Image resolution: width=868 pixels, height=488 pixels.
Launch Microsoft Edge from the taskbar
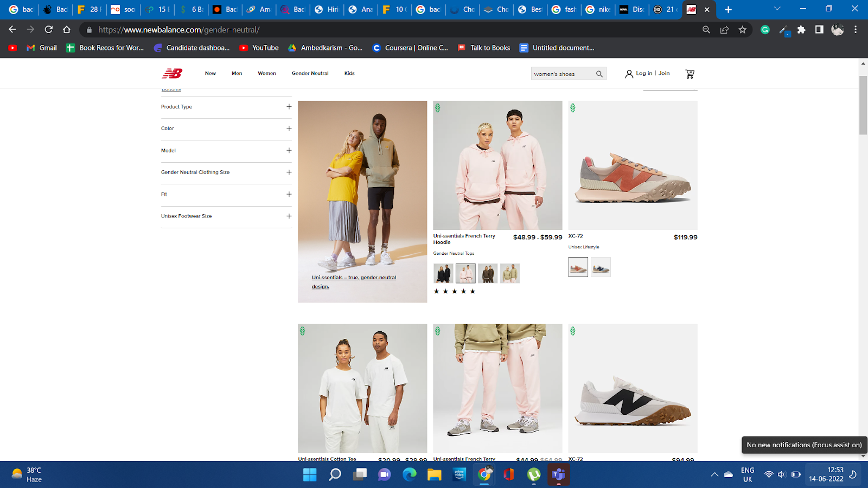(x=410, y=474)
